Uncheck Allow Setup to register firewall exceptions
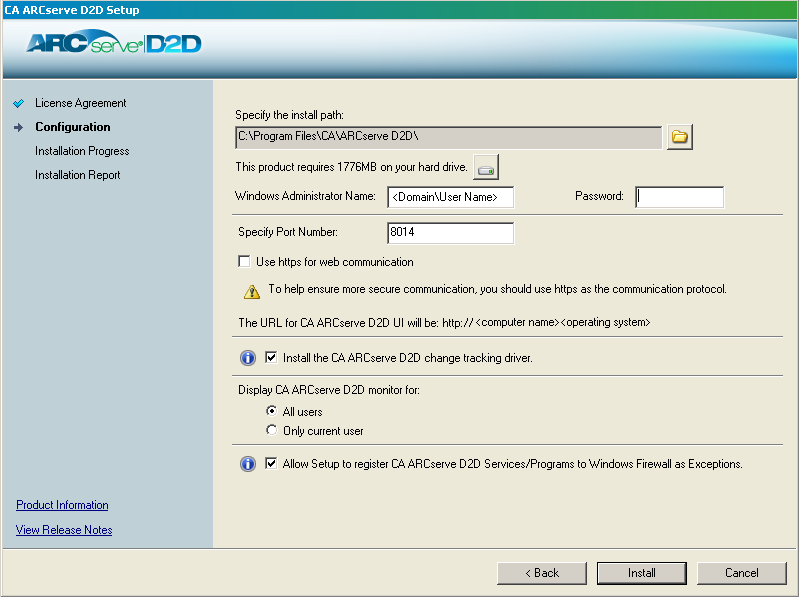Viewport: 799px width, 597px height. pyautogui.click(x=271, y=464)
